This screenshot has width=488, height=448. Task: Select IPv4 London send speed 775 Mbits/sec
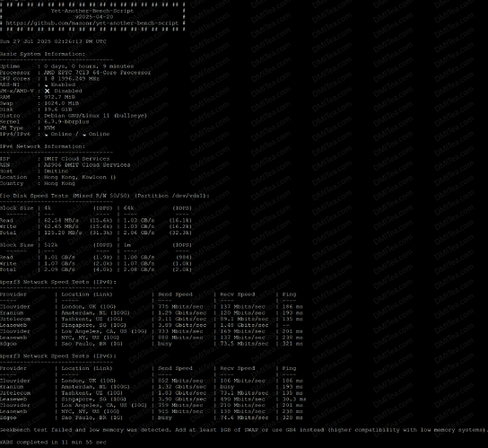180,307
